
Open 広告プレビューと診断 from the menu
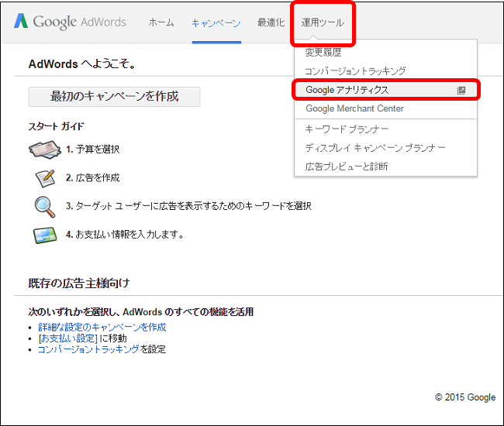coord(385,167)
